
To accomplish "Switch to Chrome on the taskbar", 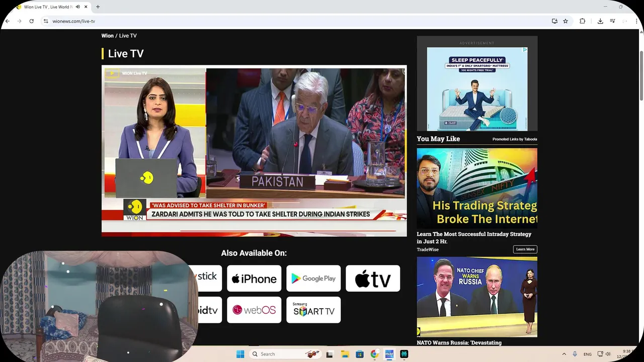I will pos(374,354).
